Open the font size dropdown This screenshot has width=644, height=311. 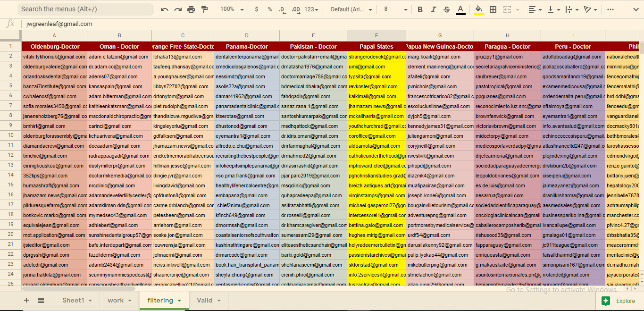tap(394, 9)
